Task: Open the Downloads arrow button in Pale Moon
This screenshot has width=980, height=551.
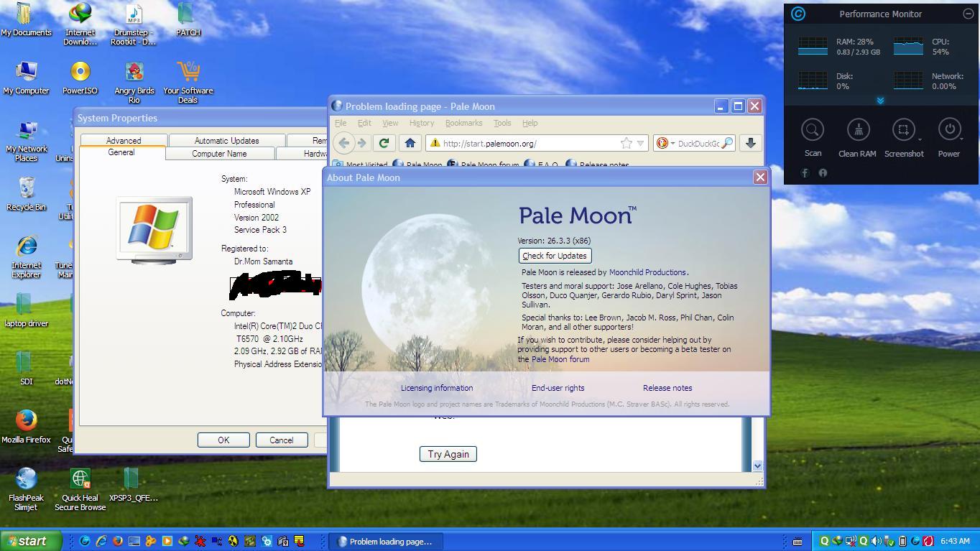Action: [x=750, y=143]
